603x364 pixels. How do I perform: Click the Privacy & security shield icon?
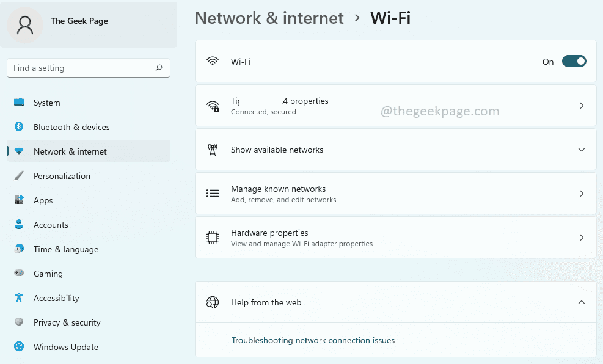point(19,322)
